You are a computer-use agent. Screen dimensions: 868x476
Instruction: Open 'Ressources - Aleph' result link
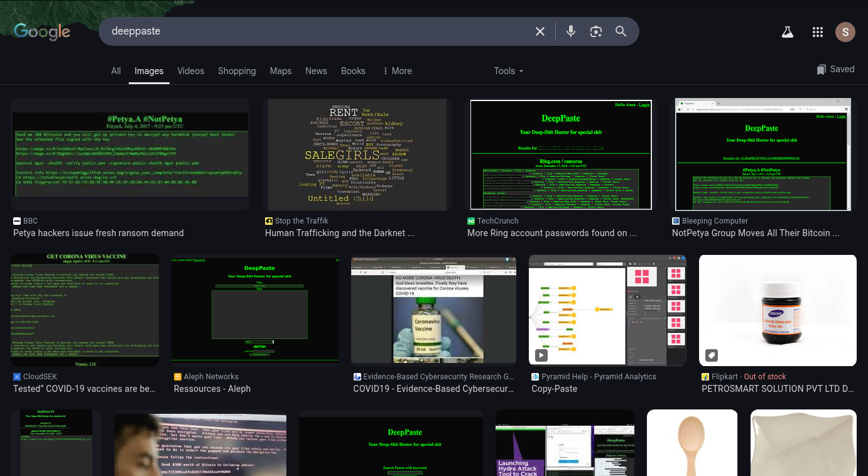tap(212, 389)
